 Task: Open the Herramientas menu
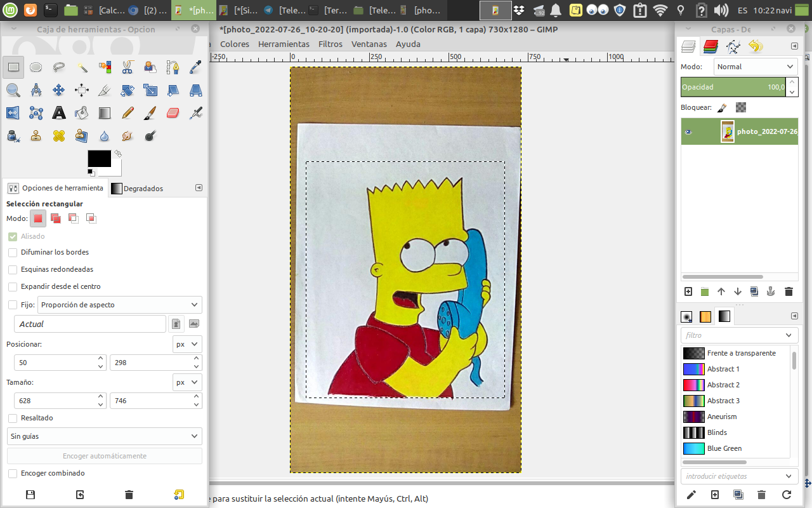(284, 44)
